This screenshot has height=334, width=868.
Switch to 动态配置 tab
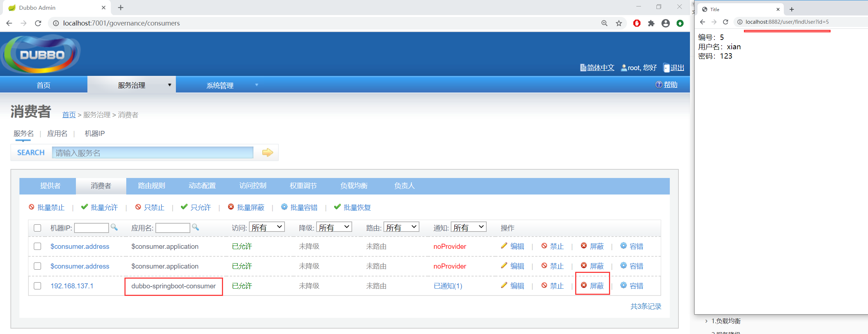pos(202,186)
